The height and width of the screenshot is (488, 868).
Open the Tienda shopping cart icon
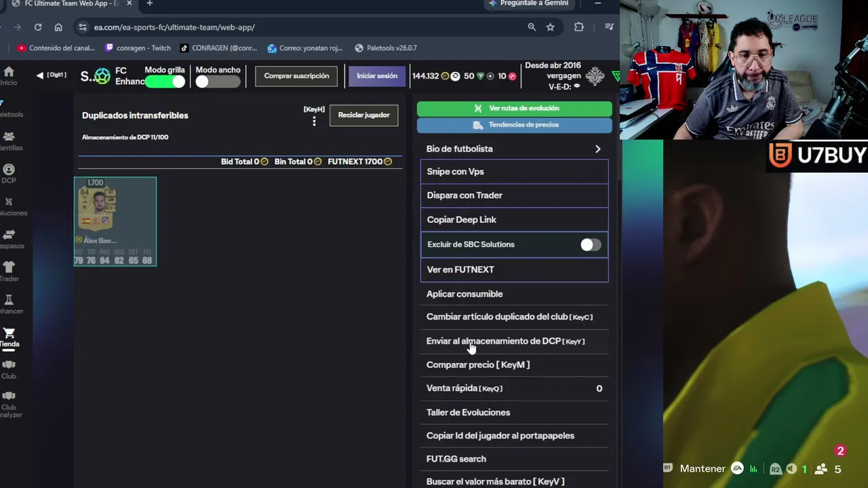click(x=8, y=333)
